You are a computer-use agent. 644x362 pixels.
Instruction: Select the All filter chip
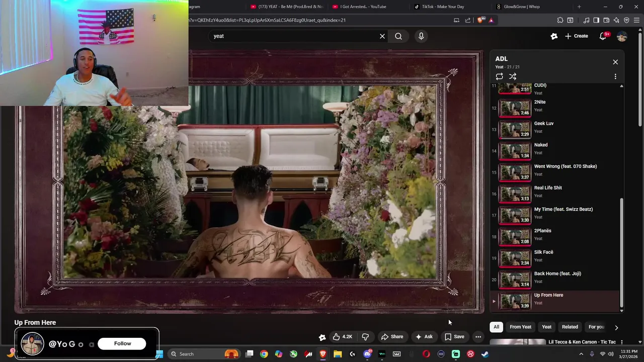(x=496, y=327)
